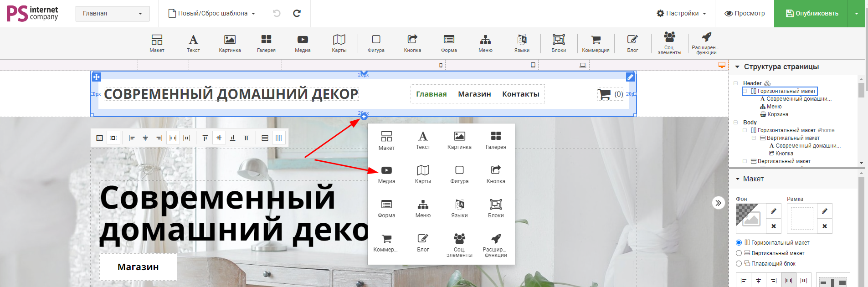This screenshot has width=868, height=287.
Task: Open Новый/Сброс шаблона dropdown
Action: tap(211, 13)
